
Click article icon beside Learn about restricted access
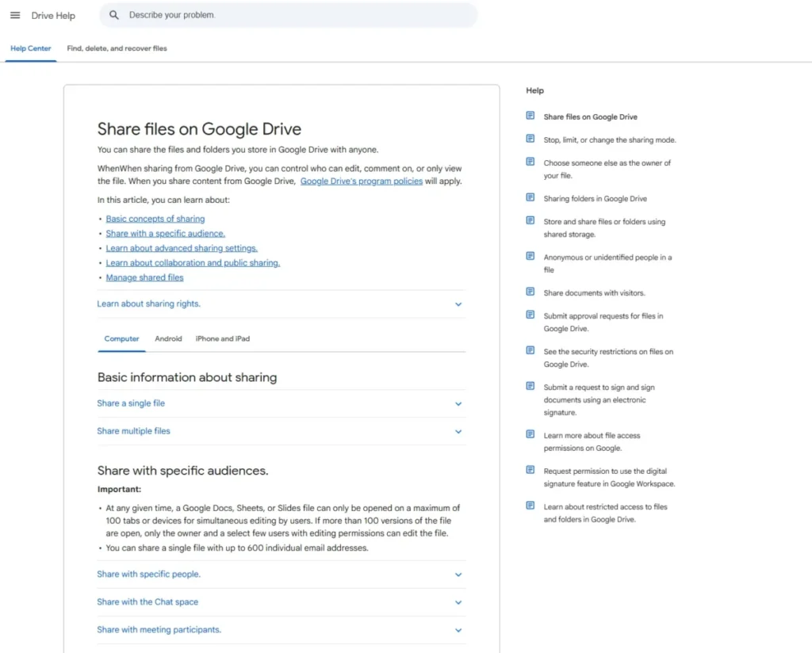click(530, 506)
